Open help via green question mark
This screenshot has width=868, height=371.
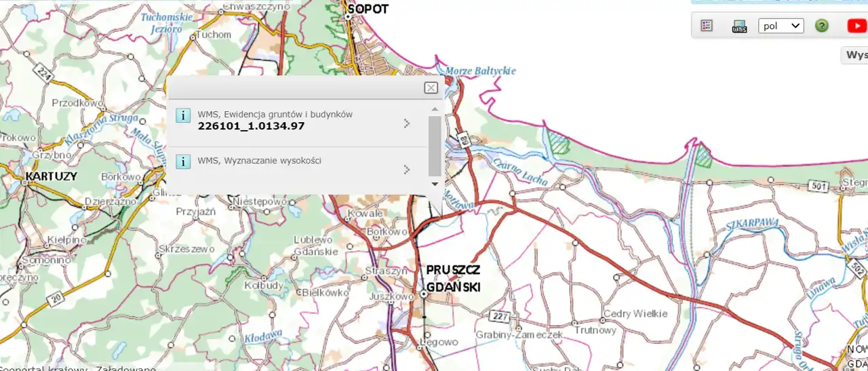[822, 26]
